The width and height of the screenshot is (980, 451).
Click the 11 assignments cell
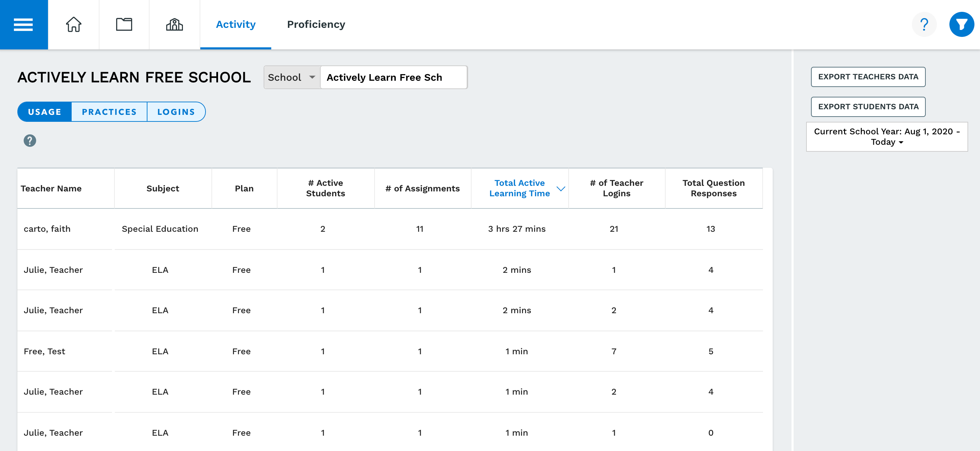pyautogui.click(x=420, y=229)
